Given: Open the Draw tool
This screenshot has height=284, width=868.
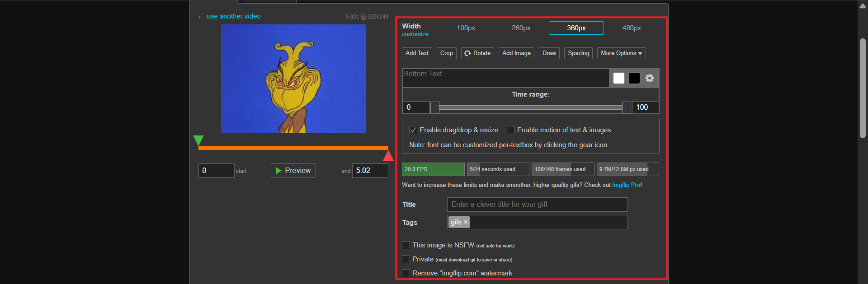Looking at the screenshot, I should tap(549, 53).
